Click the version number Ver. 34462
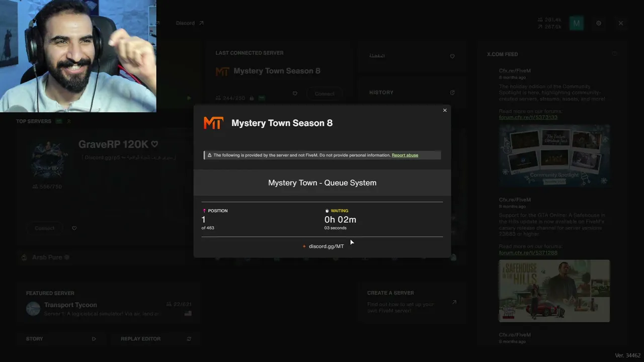 627,355
